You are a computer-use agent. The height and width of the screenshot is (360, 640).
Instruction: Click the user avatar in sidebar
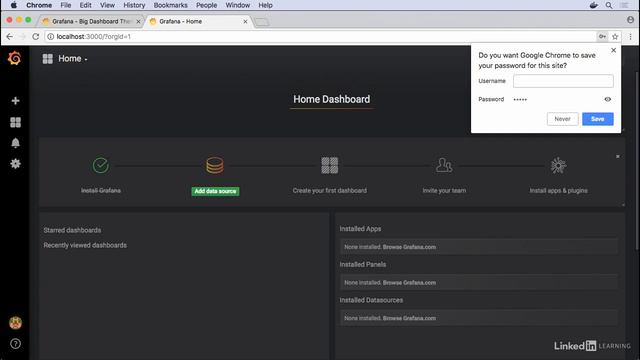tap(16, 323)
